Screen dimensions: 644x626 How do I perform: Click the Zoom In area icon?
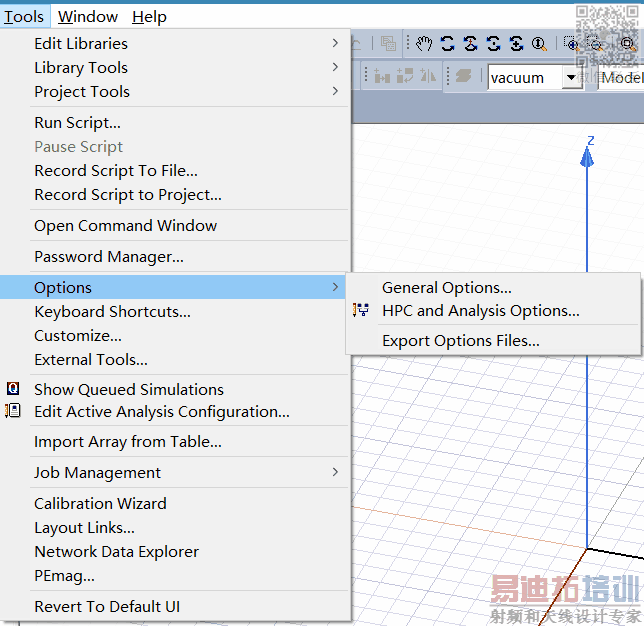click(571, 43)
